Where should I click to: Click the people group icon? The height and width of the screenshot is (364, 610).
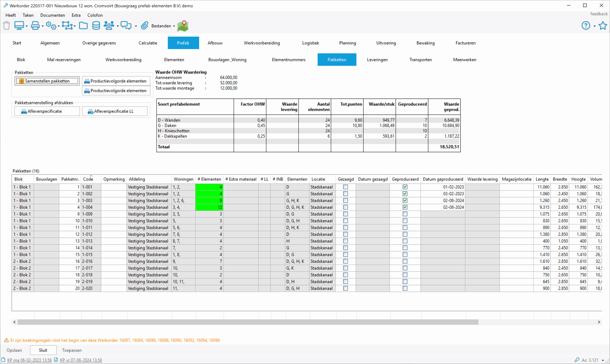(x=109, y=25)
